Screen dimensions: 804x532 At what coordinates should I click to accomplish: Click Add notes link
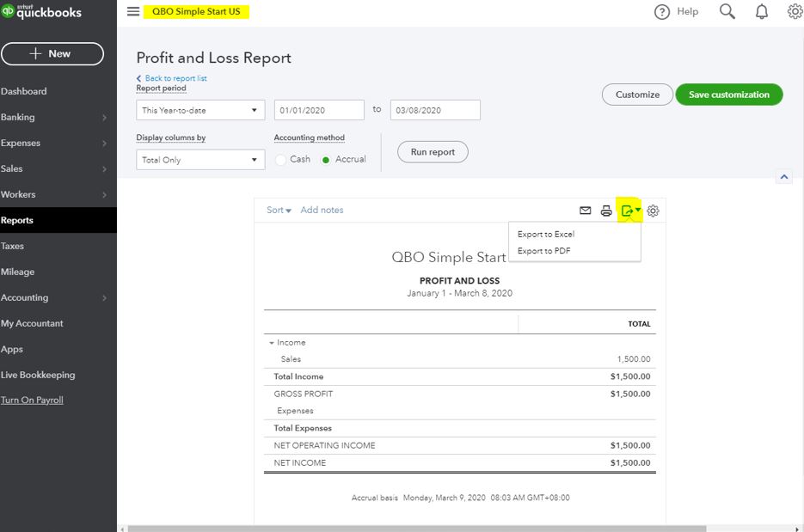coord(322,210)
